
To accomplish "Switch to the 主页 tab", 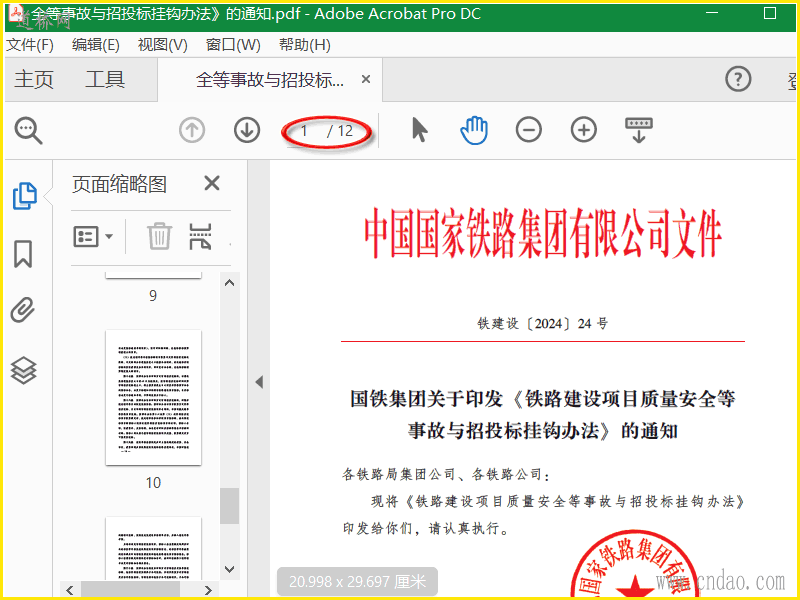I will pos(34,80).
